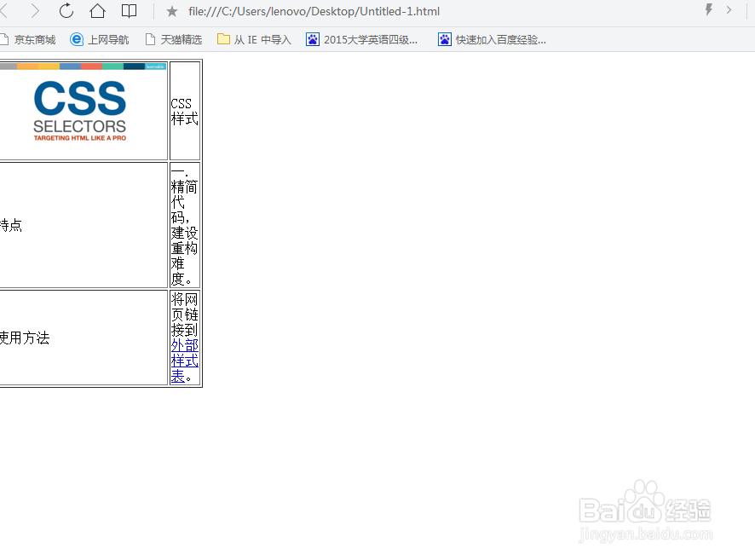Expand the chevron at the toolbar's far right
This screenshot has width=755, height=560.
[729, 11]
